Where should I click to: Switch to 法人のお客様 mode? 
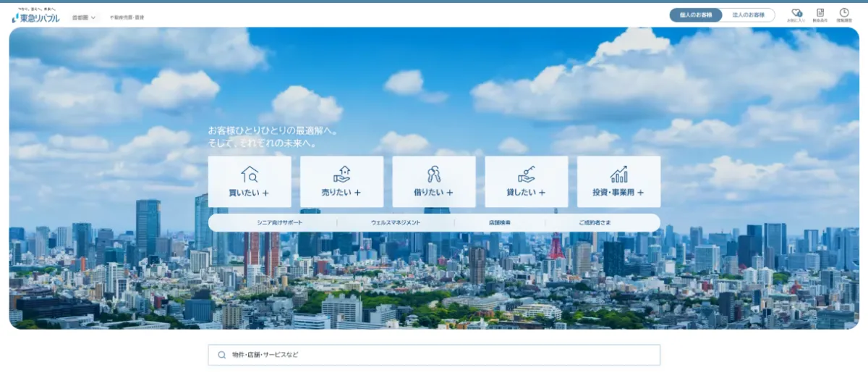pos(748,15)
